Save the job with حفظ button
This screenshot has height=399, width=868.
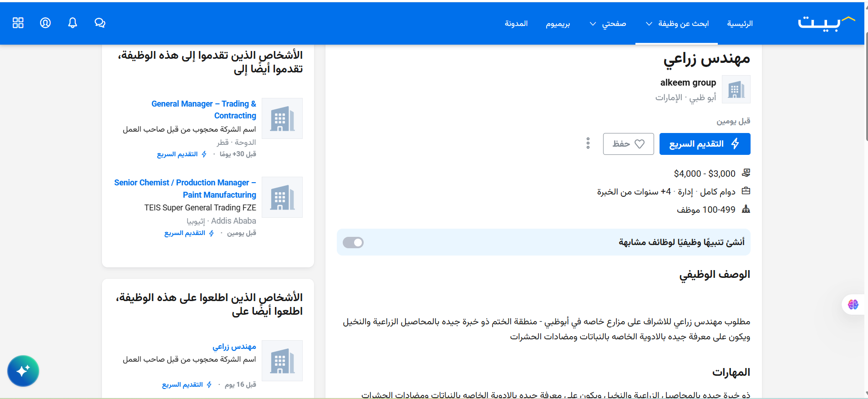628,144
